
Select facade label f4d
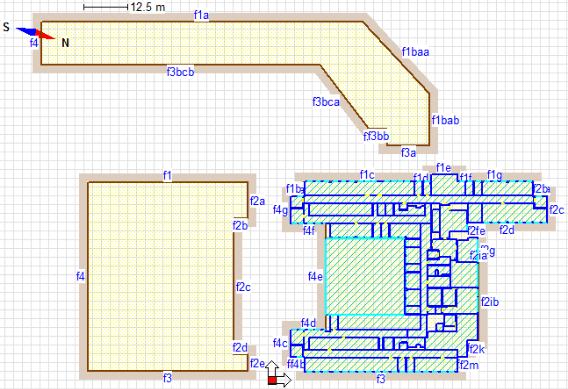click(x=308, y=323)
